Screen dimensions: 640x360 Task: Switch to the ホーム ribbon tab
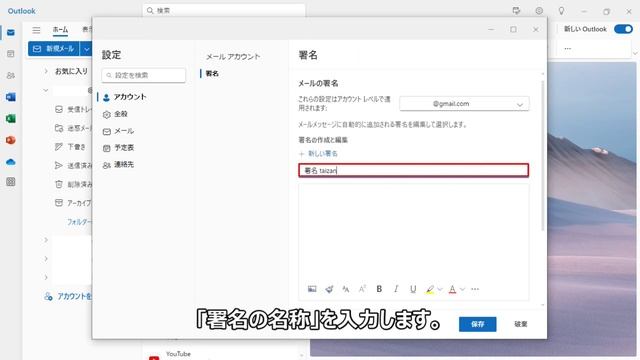(x=60, y=29)
